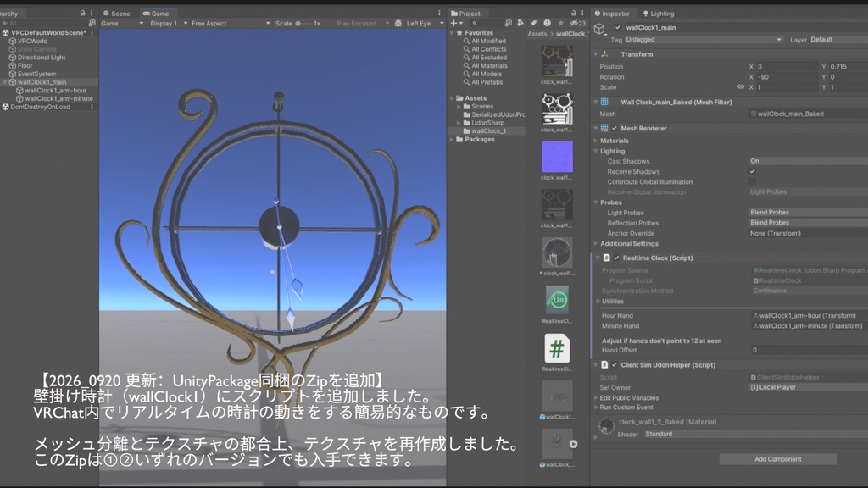The height and width of the screenshot is (488, 868).
Task: Select the RealtimeClock C# script hash icon
Action: (x=557, y=348)
